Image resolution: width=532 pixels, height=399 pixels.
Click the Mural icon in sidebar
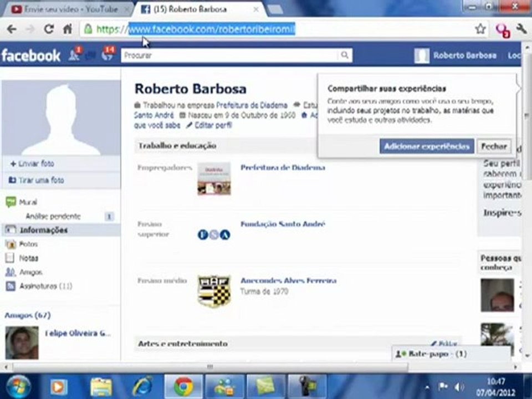coord(11,202)
